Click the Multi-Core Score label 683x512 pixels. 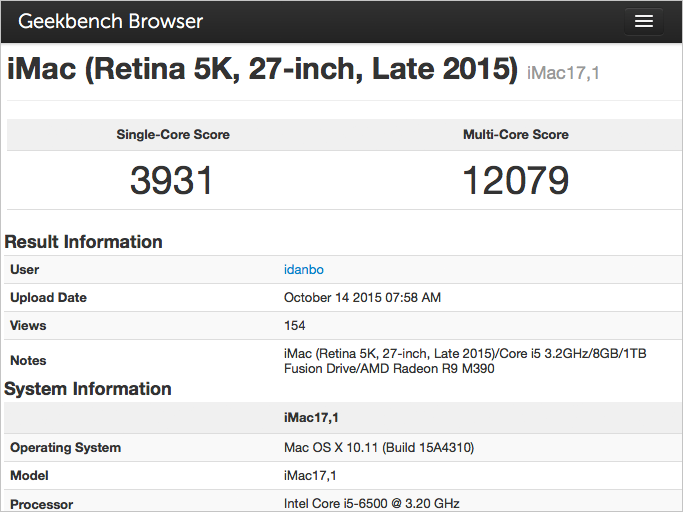pos(516,135)
